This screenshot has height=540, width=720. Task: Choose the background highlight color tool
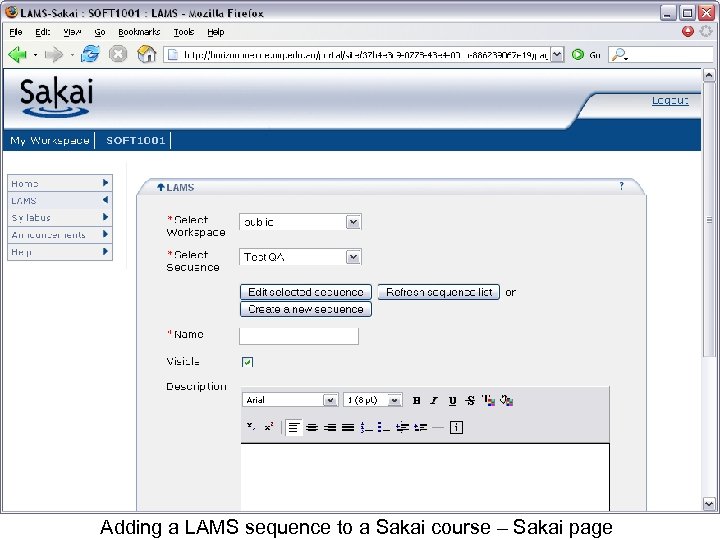506,400
